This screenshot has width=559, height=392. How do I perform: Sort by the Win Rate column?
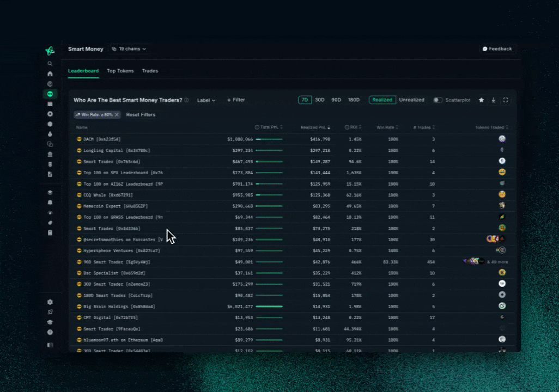(387, 127)
